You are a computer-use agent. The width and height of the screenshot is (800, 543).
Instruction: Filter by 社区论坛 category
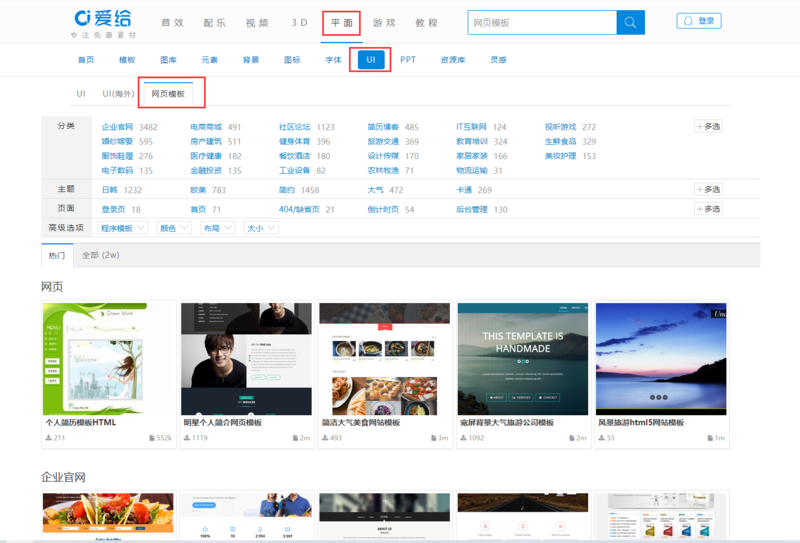pos(294,127)
